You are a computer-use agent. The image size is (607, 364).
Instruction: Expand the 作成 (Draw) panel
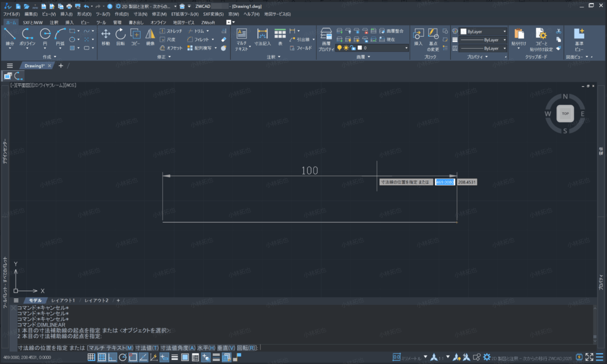point(50,57)
